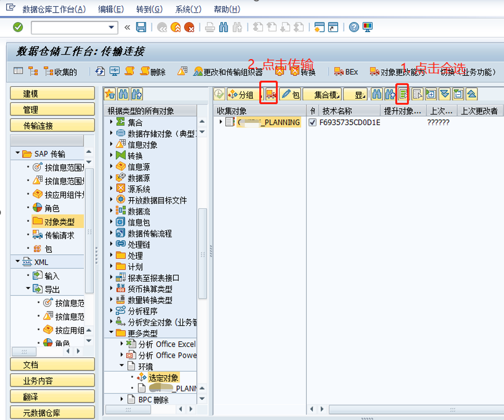Click the Transport truck icon in collection toolbar
Screen dimensions: 504x420
click(271, 94)
